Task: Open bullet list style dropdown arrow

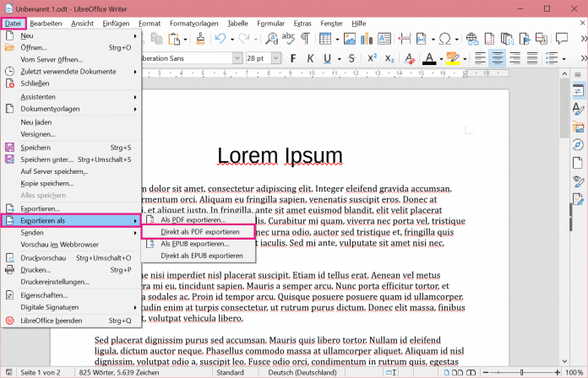Action: tap(563, 59)
